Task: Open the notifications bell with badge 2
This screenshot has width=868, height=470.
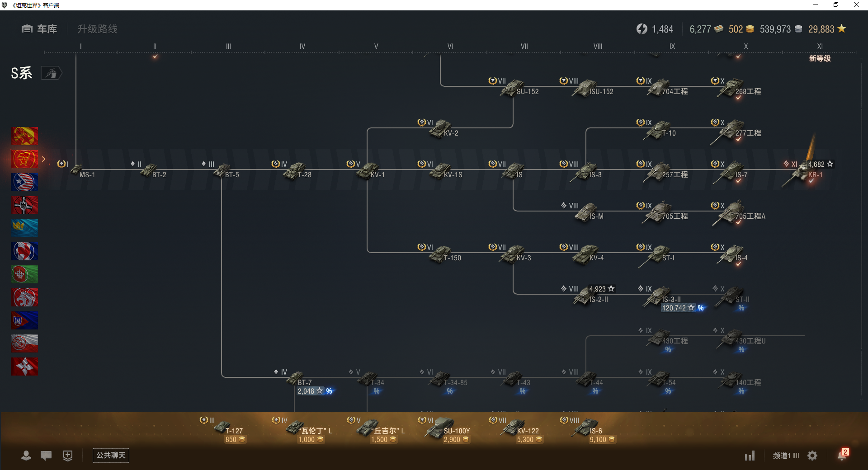Action: click(x=842, y=455)
